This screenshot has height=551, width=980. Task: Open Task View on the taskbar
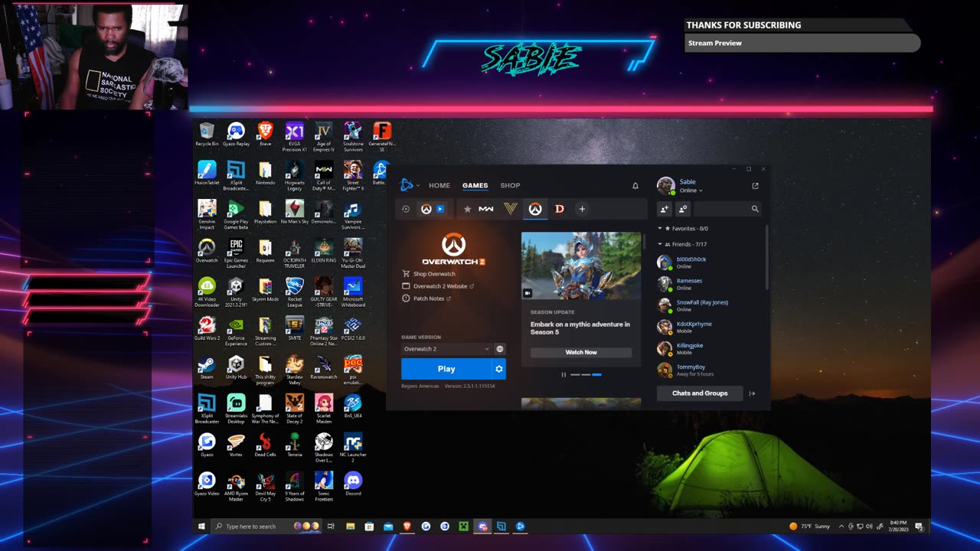tap(331, 527)
